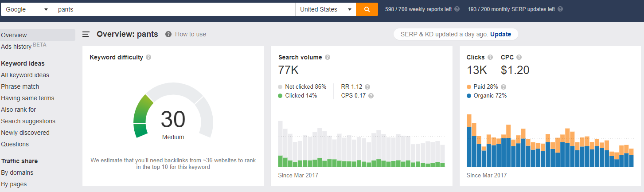Open the hamburger menu beside Overview title
Image resolution: width=644 pixels, height=192 pixels.
[x=86, y=34]
